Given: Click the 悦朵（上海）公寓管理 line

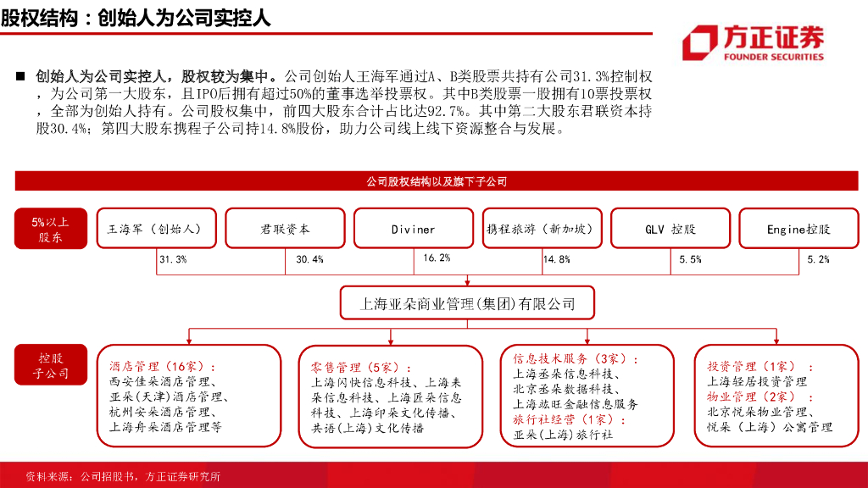Looking at the screenshot, I should tap(770, 427).
